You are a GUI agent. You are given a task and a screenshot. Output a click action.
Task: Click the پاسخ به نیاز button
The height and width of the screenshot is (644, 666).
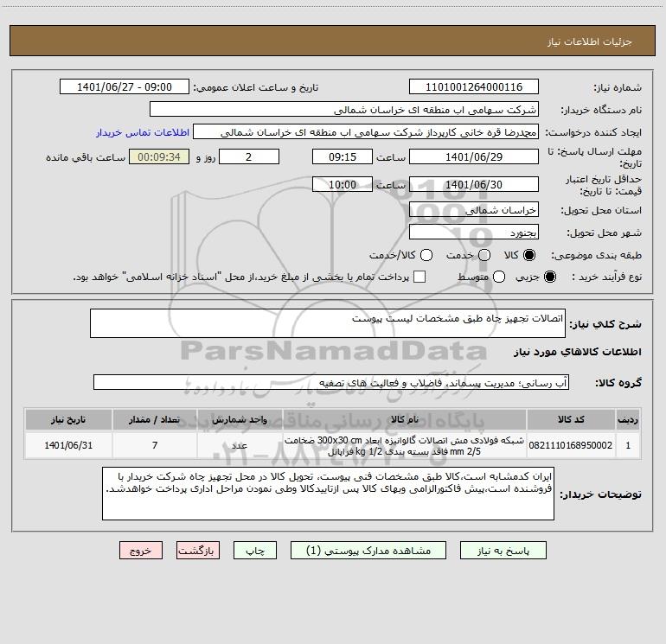click(503, 551)
